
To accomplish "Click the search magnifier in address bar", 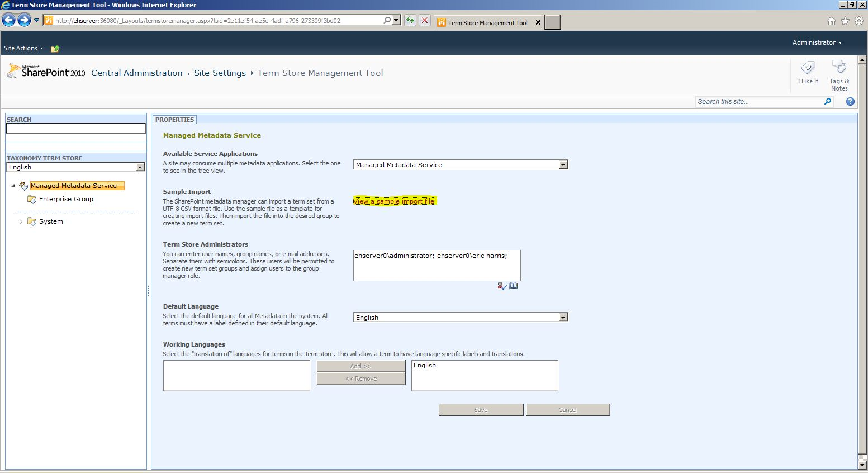I will (x=387, y=21).
